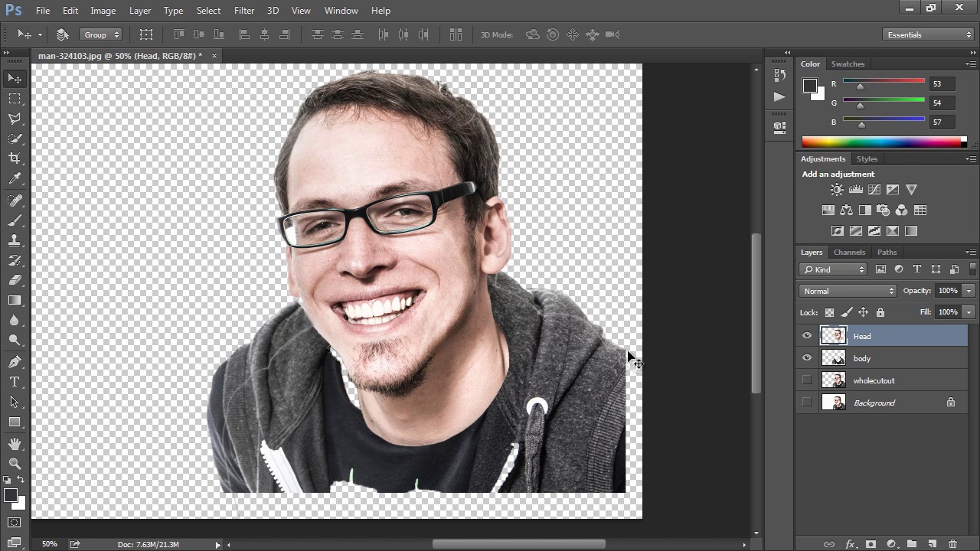Toggle lock image pixels
The height and width of the screenshot is (551, 980).
pos(846,312)
